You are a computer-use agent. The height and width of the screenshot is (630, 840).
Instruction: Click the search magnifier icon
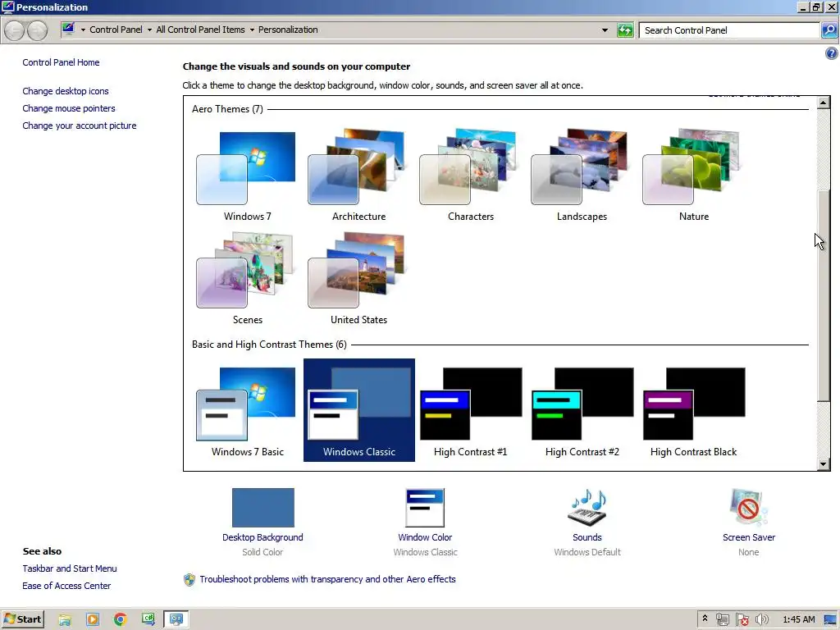tap(829, 30)
